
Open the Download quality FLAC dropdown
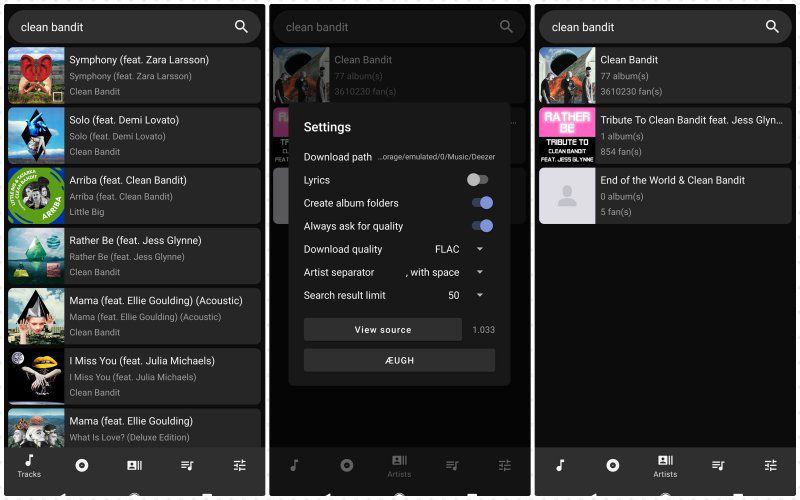[459, 249]
